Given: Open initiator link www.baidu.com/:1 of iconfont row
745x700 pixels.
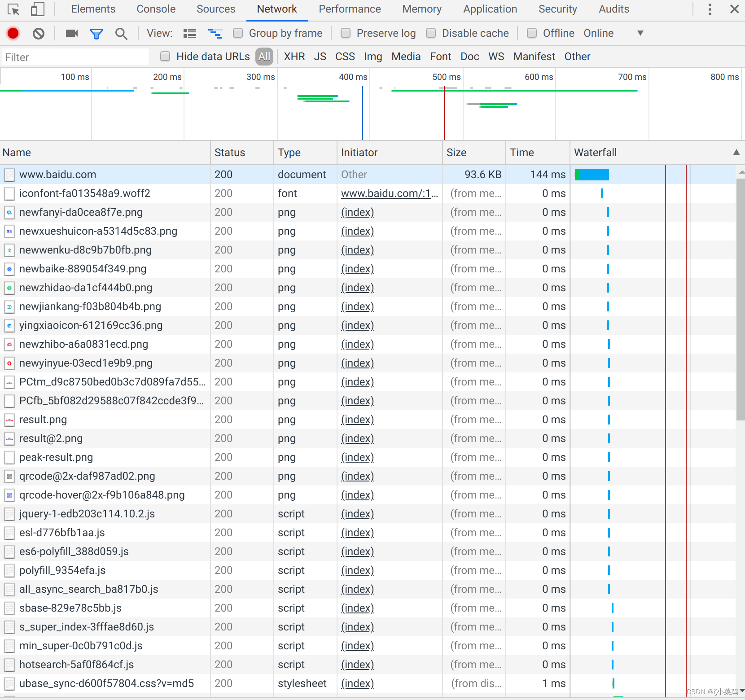Looking at the screenshot, I should tap(389, 193).
